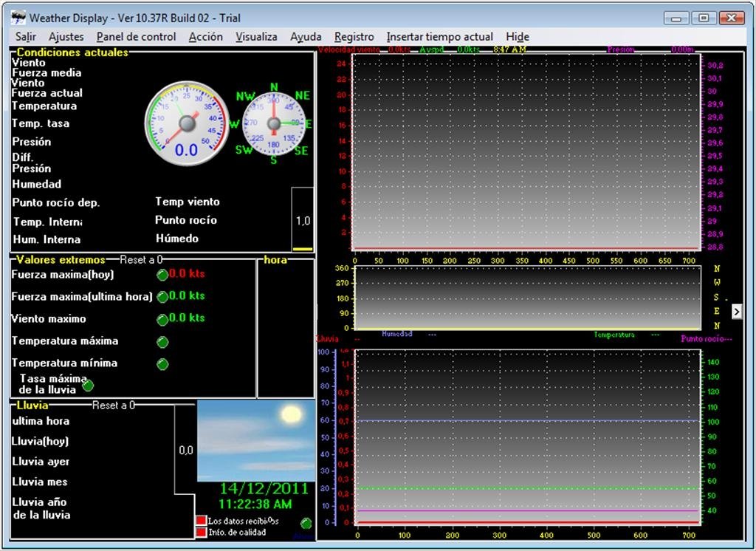Click the rain, humidity and temperature graph
The height and width of the screenshot is (551, 756).
coord(526,437)
